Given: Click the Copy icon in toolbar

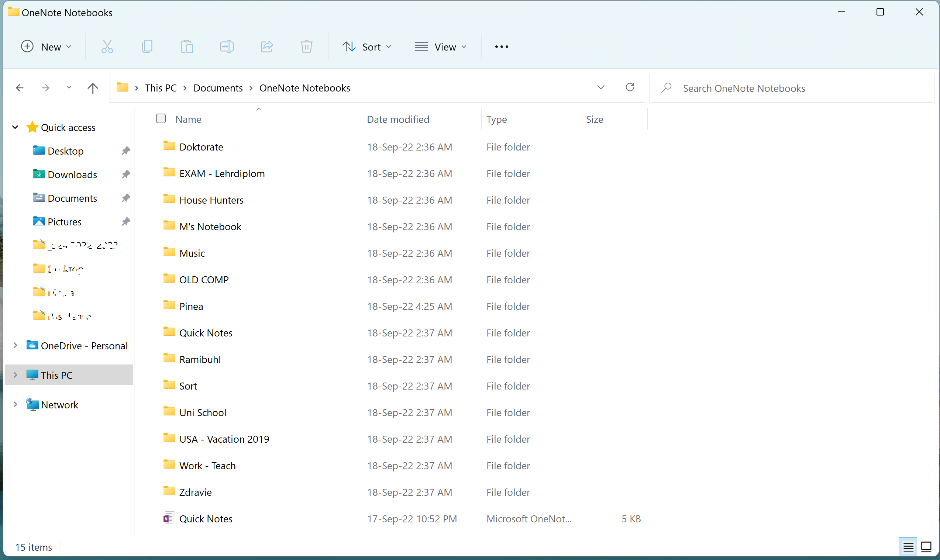Looking at the screenshot, I should [x=147, y=47].
